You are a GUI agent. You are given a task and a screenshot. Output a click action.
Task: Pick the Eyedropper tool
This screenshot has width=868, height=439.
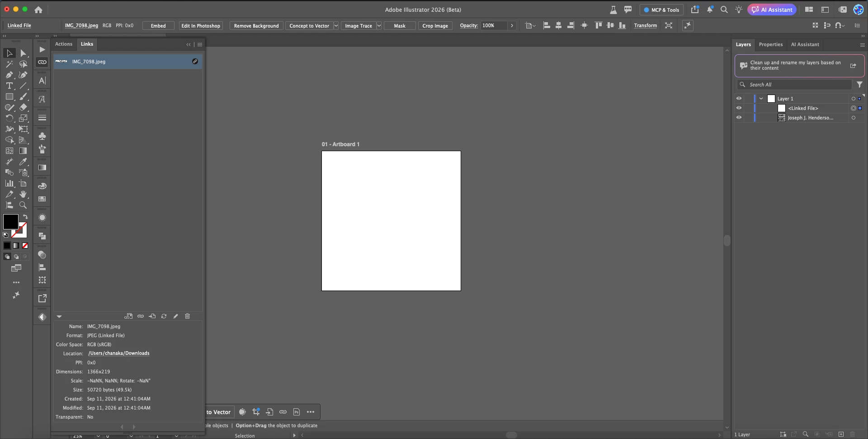23,162
